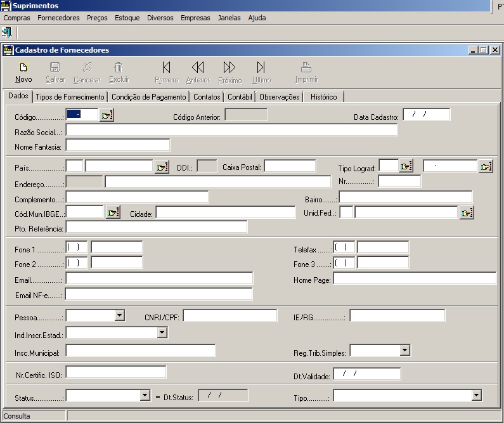The width and height of the screenshot is (504, 423).
Task: Open Ind.Inscr.Estad. dropdown list
Action: (162, 332)
